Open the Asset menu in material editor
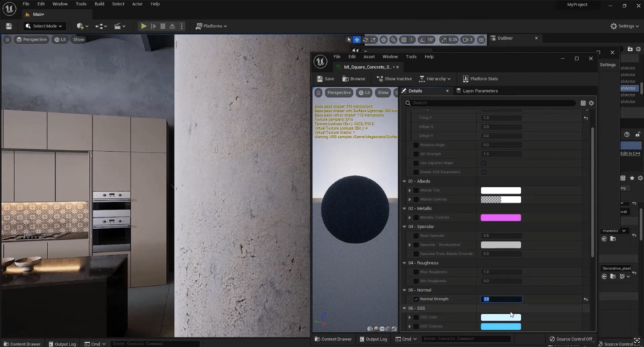Viewport: 644px width, 347px height. pyautogui.click(x=369, y=56)
